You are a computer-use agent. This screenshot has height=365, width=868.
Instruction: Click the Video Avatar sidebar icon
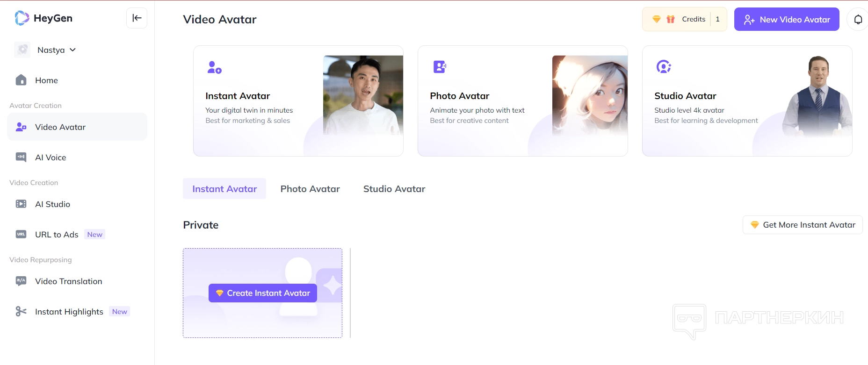[x=21, y=127]
